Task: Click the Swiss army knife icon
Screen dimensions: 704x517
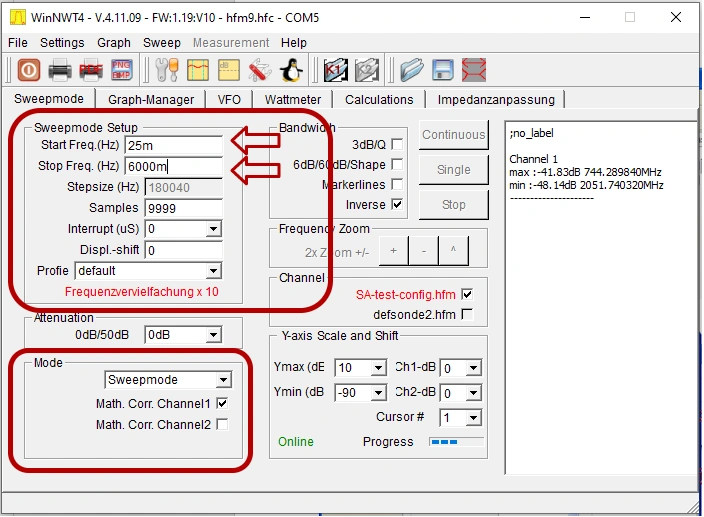Action: (x=260, y=70)
